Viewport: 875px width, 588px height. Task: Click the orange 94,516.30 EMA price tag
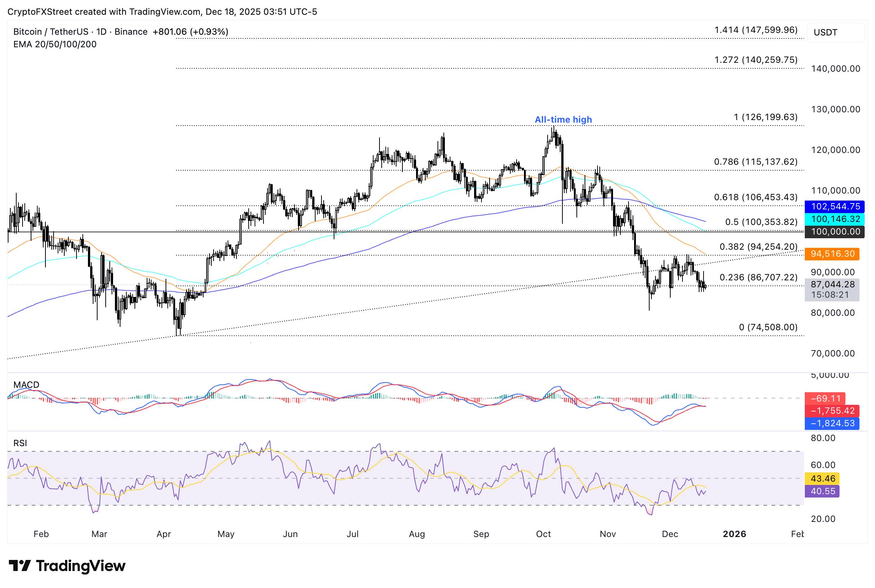coord(831,254)
